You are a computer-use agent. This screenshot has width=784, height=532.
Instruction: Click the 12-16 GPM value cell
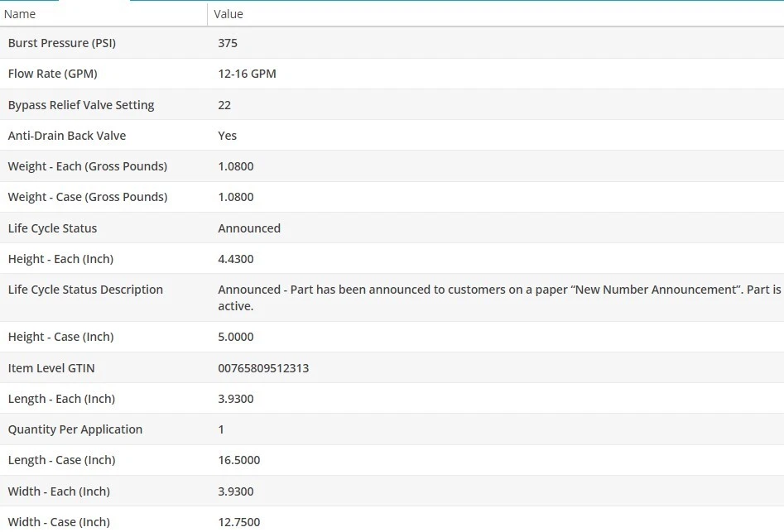pyautogui.click(x=247, y=74)
